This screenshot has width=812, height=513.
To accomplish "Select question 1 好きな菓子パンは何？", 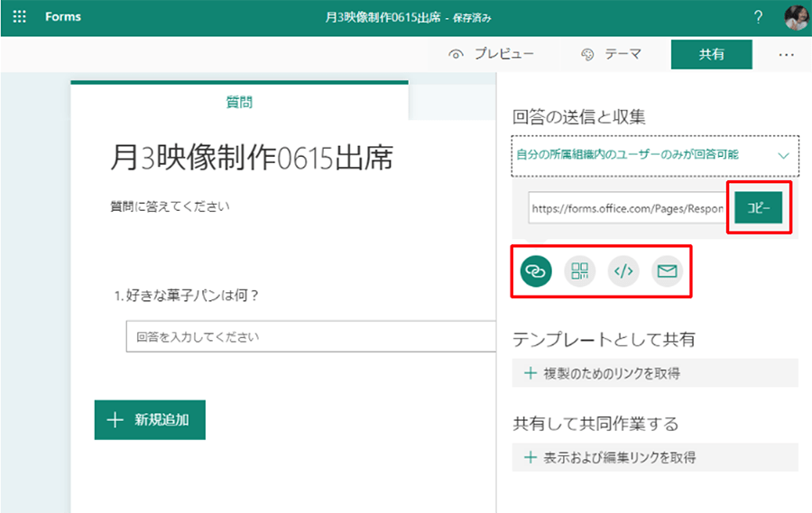I will [x=187, y=296].
